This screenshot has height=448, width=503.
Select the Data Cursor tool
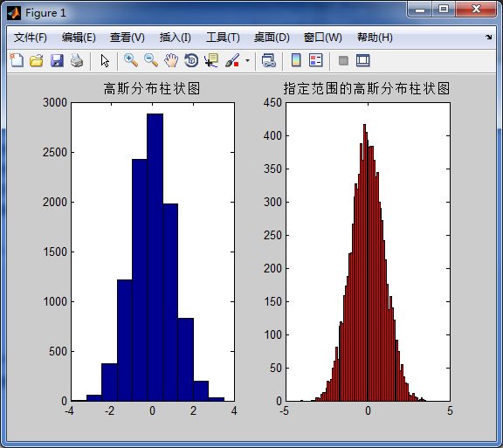coord(211,60)
